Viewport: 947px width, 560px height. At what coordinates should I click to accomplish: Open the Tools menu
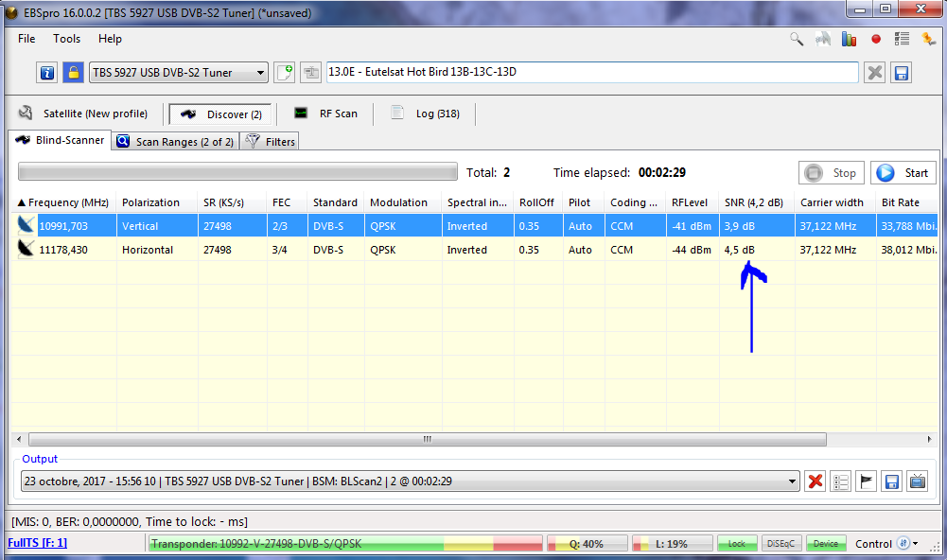(66, 39)
